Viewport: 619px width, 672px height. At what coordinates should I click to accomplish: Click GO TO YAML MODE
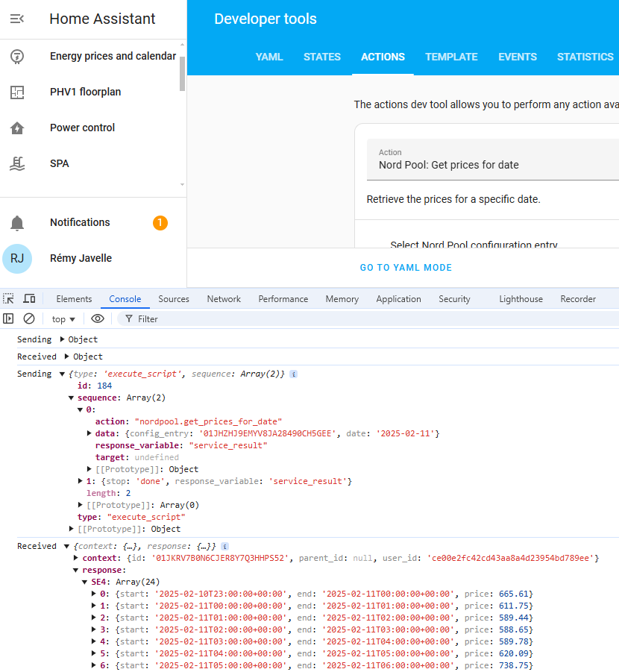[x=406, y=267]
